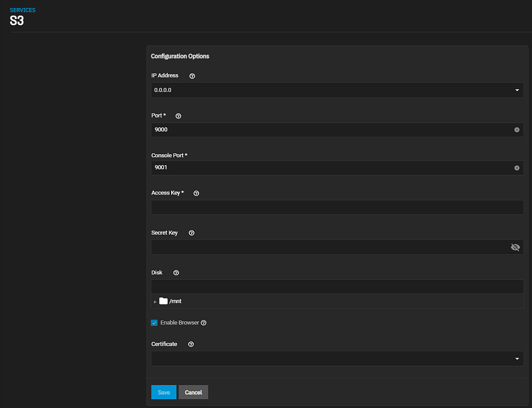Click the S3 page title
532x408 pixels.
(x=17, y=21)
